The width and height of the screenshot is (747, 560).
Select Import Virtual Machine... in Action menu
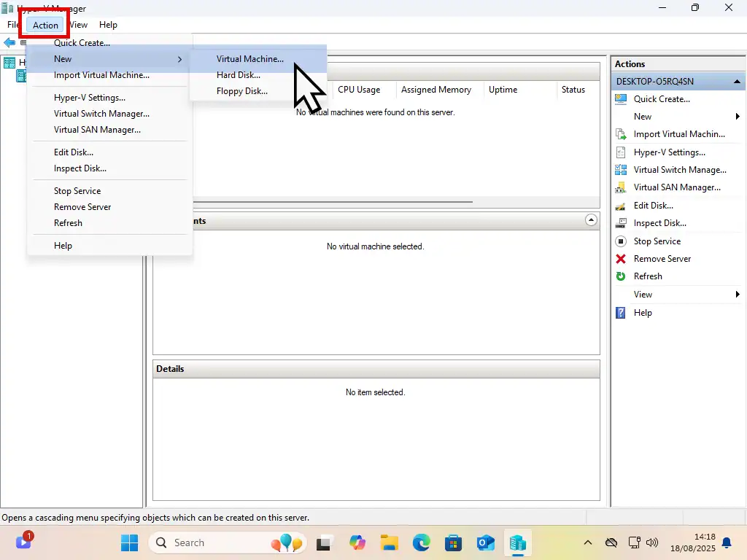point(101,75)
